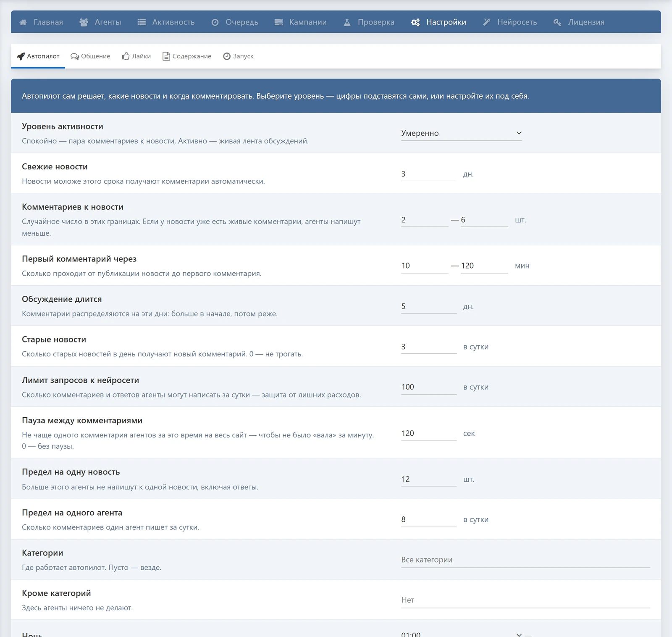Switch to the Содержание tab
The image size is (672, 637).
[x=187, y=56]
